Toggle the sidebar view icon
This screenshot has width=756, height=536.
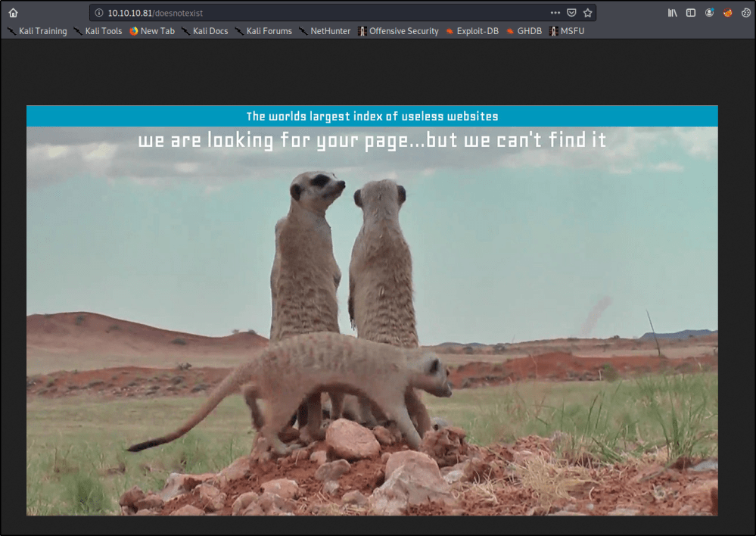691,13
